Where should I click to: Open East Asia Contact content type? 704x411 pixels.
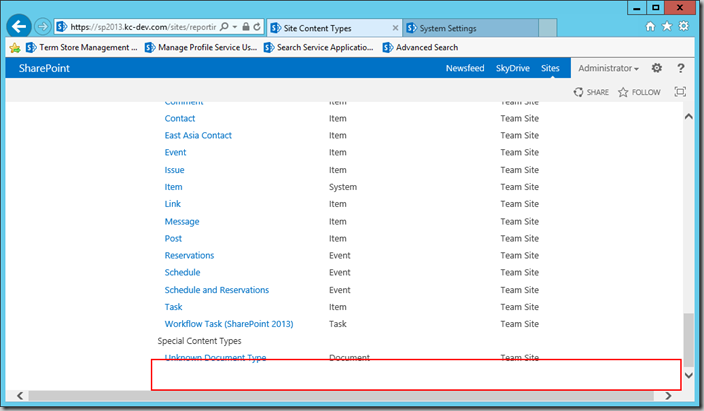click(198, 135)
